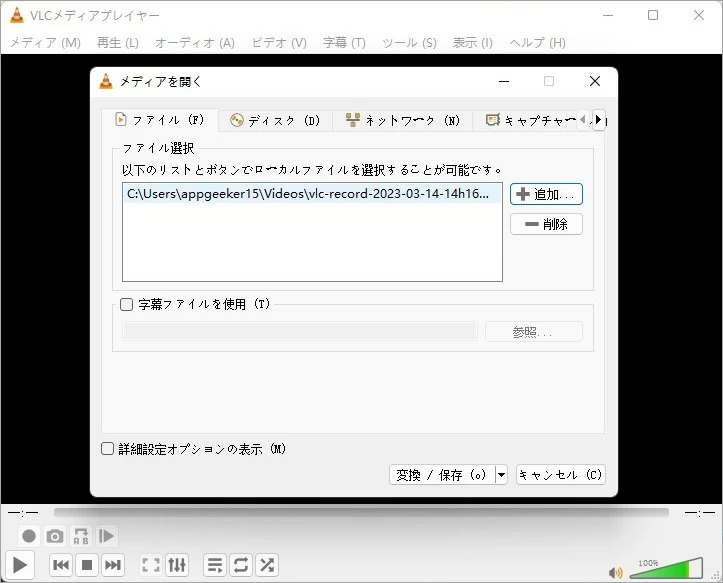Image resolution: width=723 pixels, height=583 pixels.
Task: Open extended settings equalizer panel
Action: [x=177, y=565]
